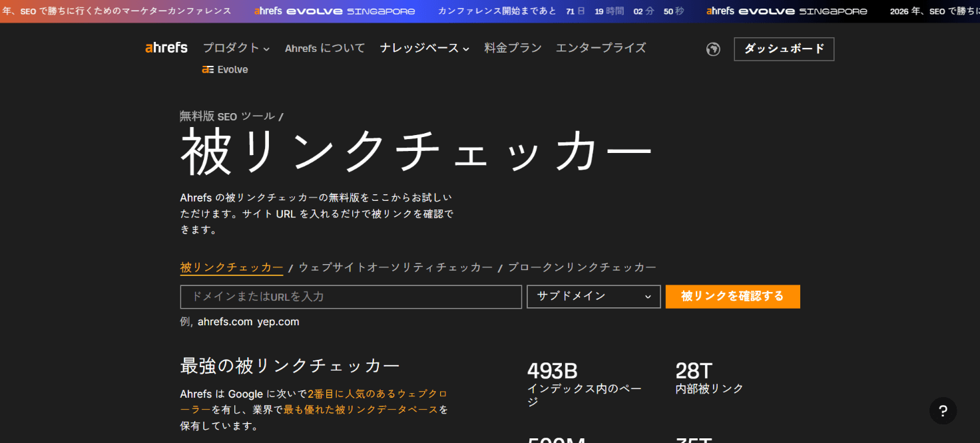Click the 無料版 SEO ツール breadcrumb link
The image size is (980, 443).
[227, 116]
